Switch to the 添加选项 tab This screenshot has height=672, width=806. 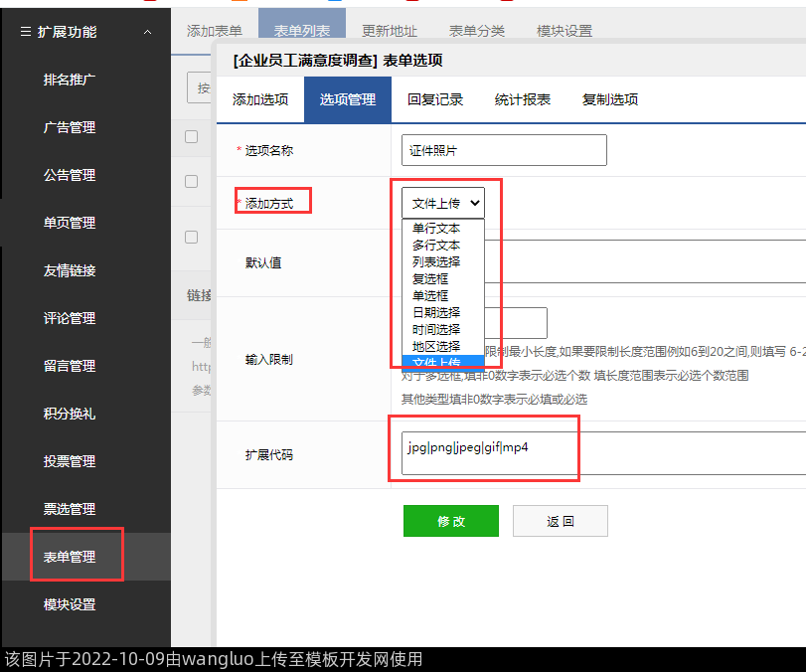coord(260,99)
